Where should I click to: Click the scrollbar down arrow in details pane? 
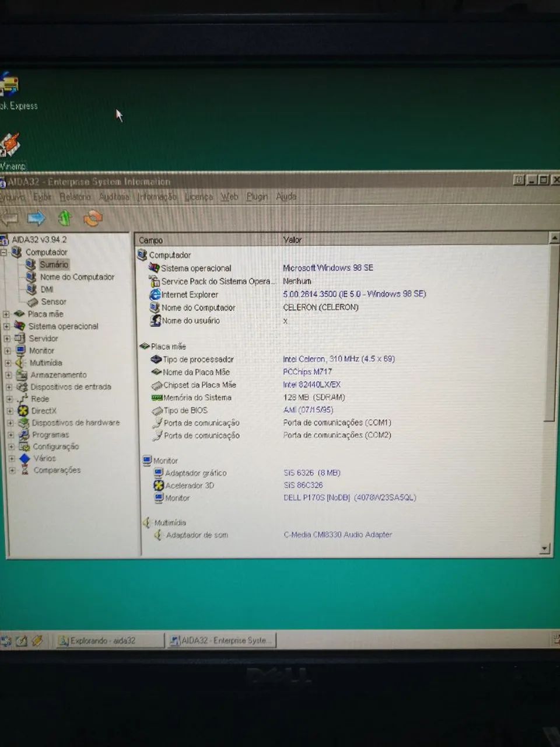point(545,549)
